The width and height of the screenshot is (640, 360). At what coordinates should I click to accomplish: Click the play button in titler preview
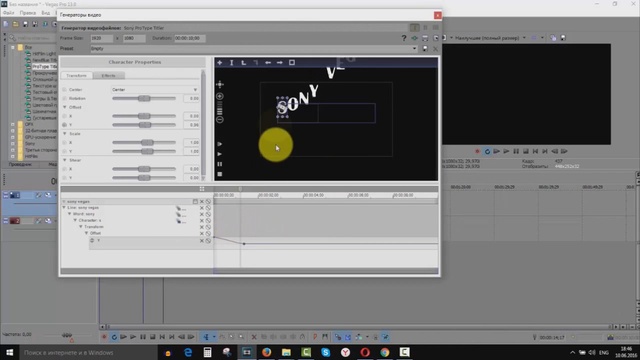tap(220, 154)
